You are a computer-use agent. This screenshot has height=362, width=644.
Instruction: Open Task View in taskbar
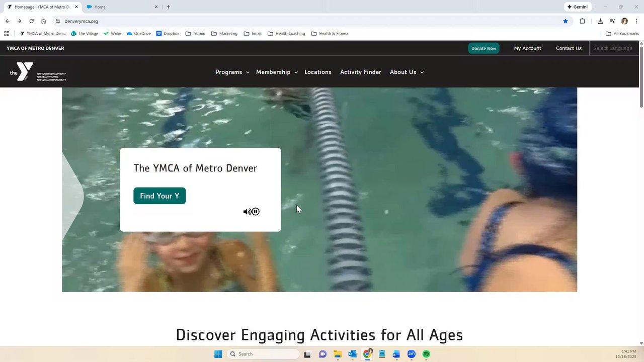point(307,354)
